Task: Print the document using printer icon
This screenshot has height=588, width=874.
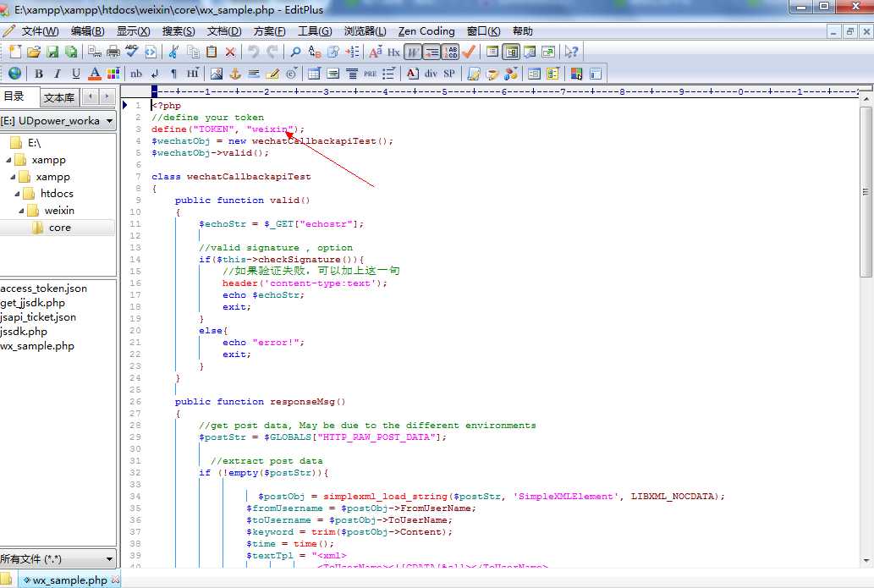Action: click(x=113, y=52)
